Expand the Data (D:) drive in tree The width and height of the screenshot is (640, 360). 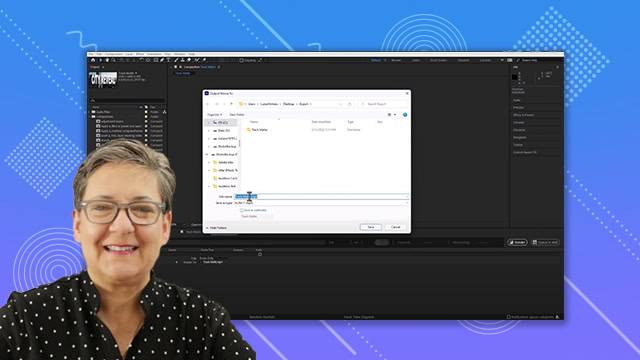(209, 131)
